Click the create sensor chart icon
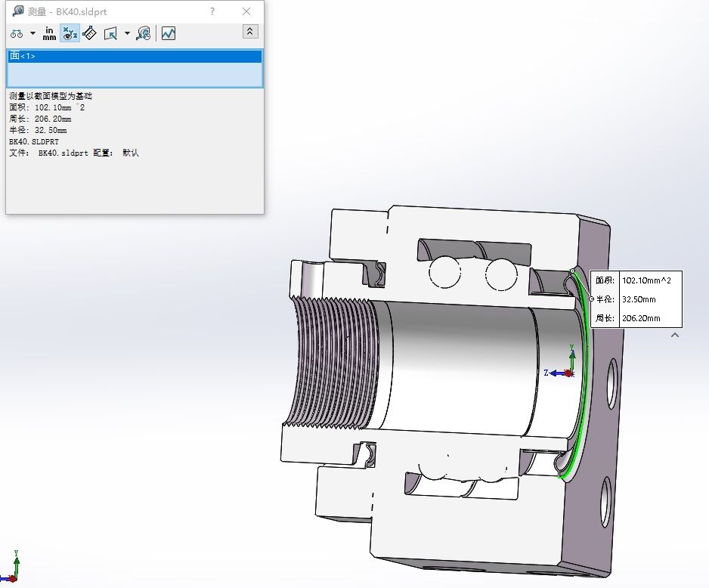Image resolution: width=709 pixels, height=588 pixels. coord(169,33)
